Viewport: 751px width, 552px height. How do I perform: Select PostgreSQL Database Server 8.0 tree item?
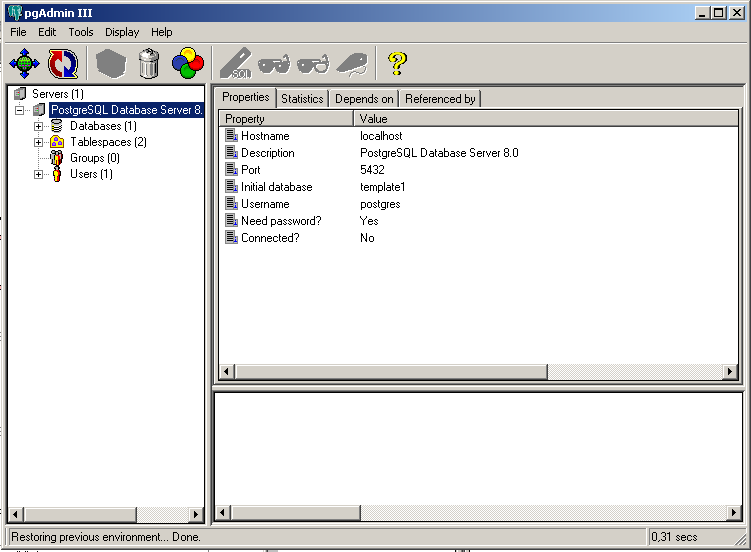point(126,110)
